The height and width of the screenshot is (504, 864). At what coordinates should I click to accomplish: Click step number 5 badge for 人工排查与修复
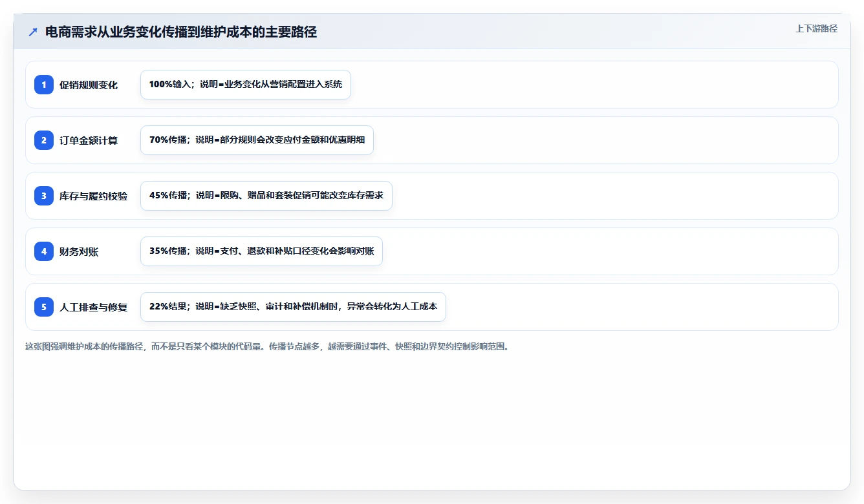pos(44,306)
